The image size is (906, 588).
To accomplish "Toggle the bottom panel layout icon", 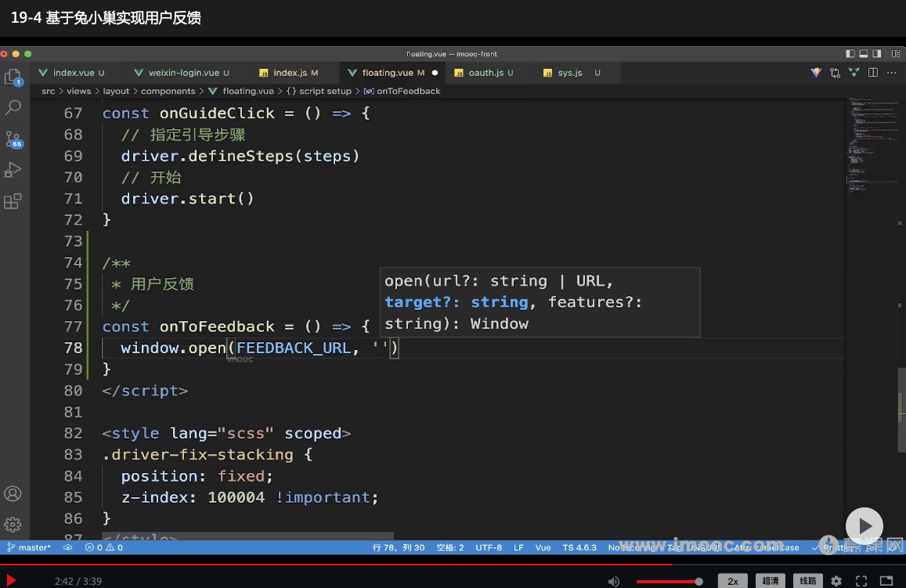I will click(x=863, y=54).
